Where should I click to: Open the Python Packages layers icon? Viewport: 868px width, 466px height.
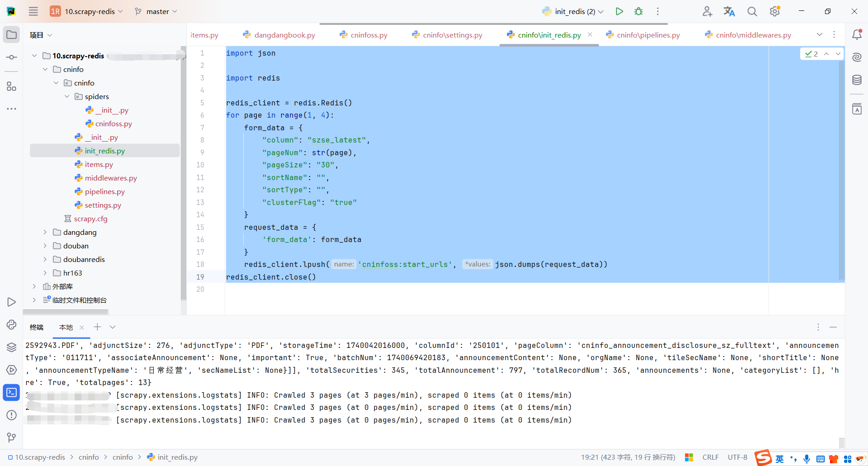pyautogui.click(x=12, y=347)
